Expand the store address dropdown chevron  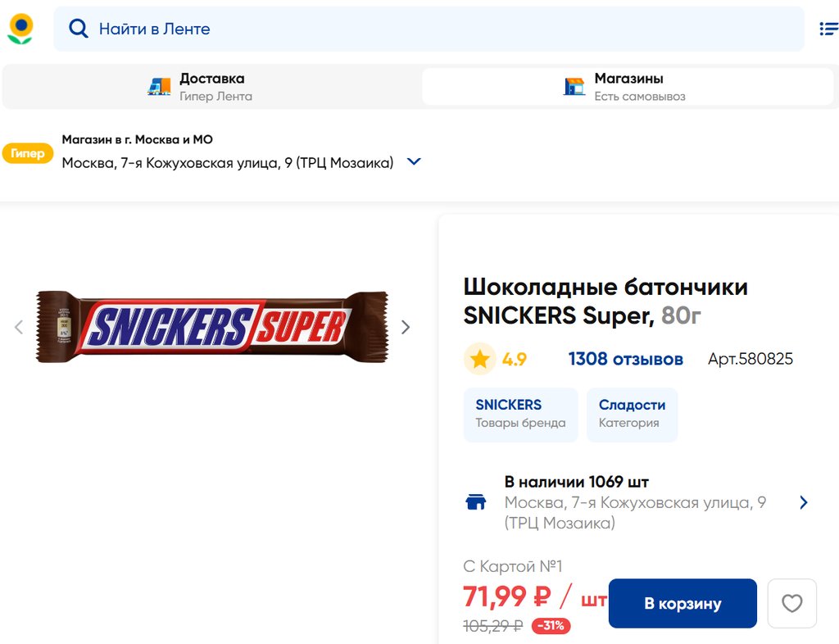pos(414,161)
